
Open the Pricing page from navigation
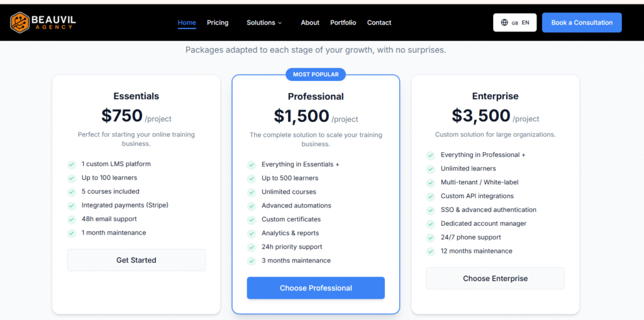click(218, 23)
